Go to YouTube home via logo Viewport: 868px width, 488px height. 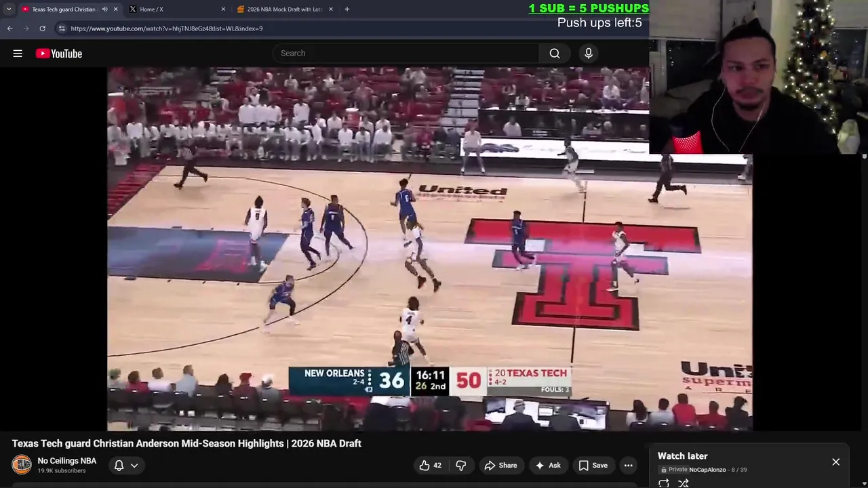[59, 54]
